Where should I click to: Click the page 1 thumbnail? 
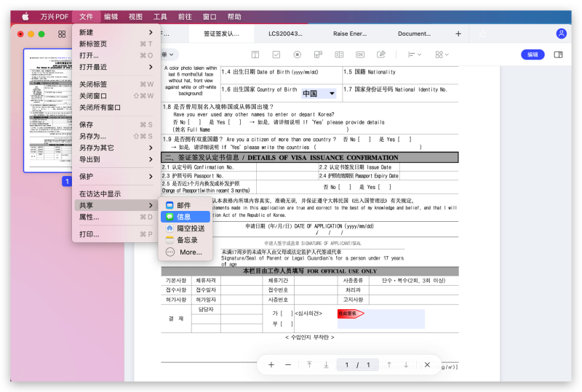[48, 111]
